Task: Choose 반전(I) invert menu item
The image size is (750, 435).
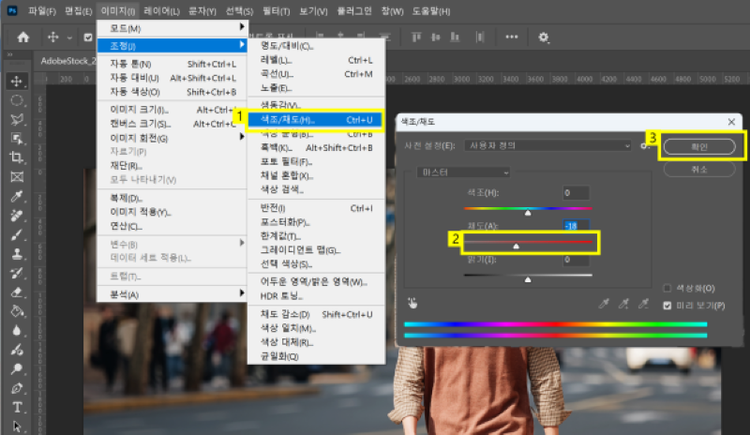Action: point(316,208)
